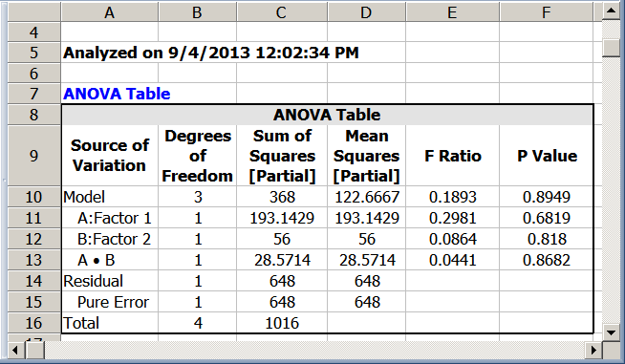625x364 pixels.
Task: Select row 8 header
Action: tap(33, 115)
